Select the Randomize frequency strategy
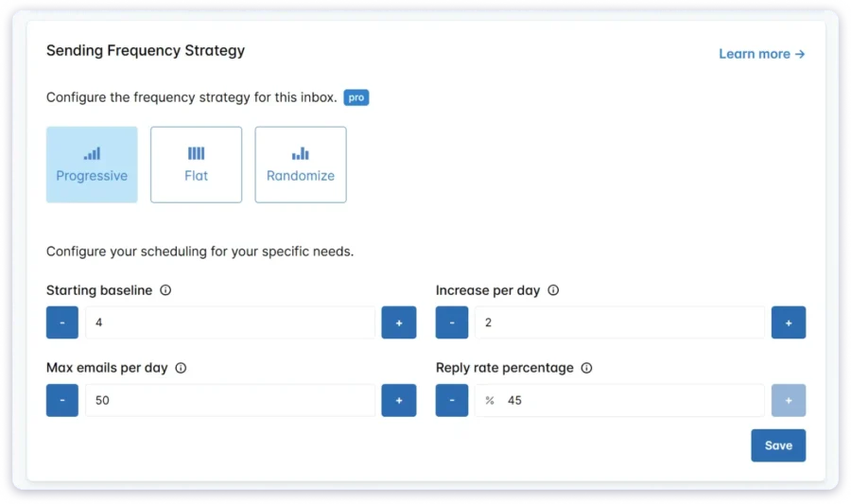 pos(301,165)
